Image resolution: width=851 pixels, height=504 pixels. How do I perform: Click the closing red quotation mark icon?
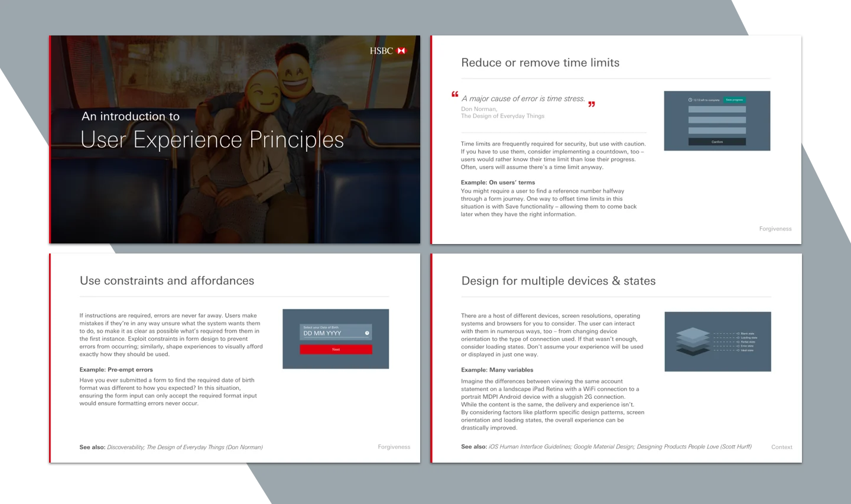click(x=592, y=105)
